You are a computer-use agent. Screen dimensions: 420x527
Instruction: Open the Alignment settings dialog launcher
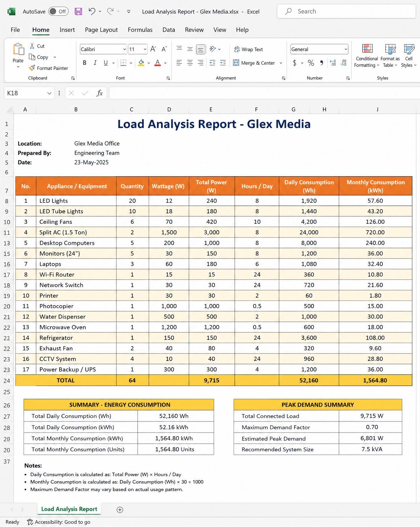pos(283,78)
